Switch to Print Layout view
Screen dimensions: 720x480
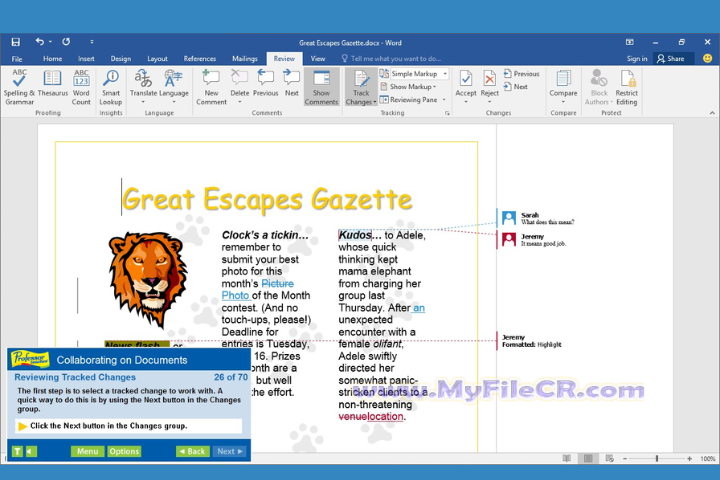[x=588, y=458]
